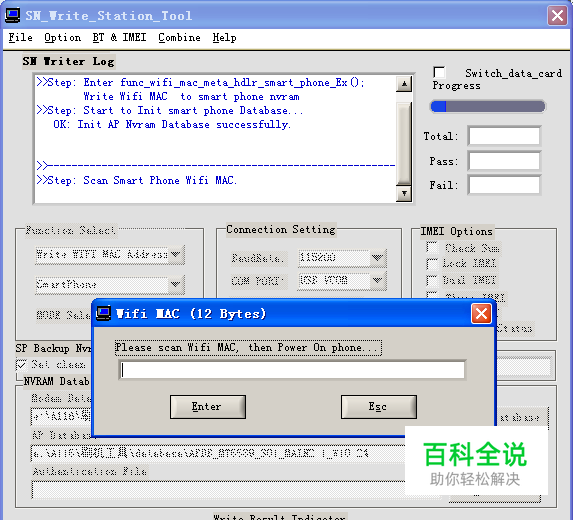This screenshot has width=573, height=520.
Task: Close the Wifi MAC dialog
Action: 481,314
